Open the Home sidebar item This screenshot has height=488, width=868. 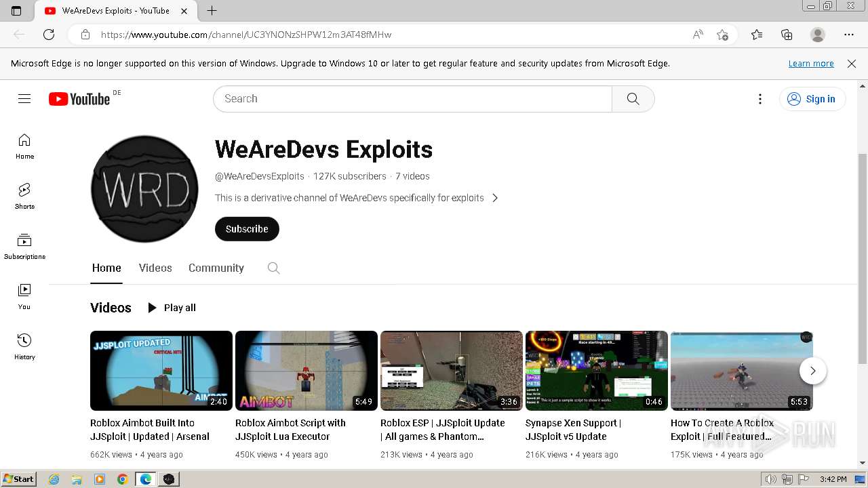[x=24, y=146]
